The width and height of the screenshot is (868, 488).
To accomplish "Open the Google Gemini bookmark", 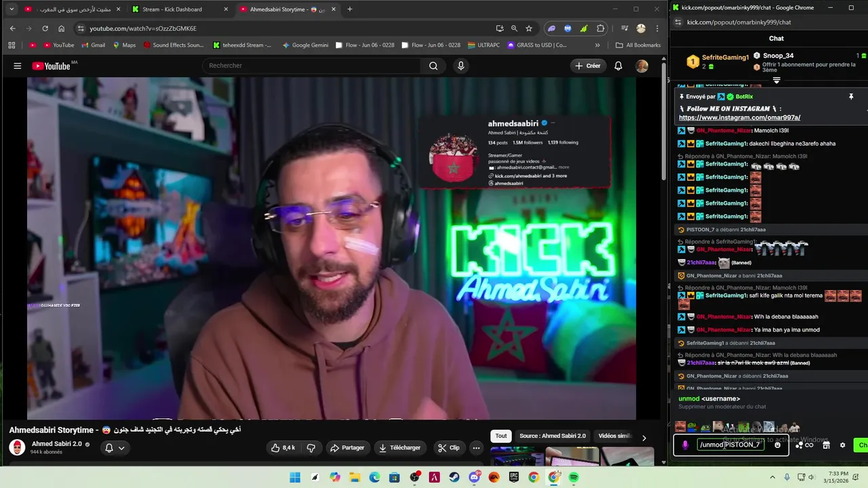I will 305,45.
